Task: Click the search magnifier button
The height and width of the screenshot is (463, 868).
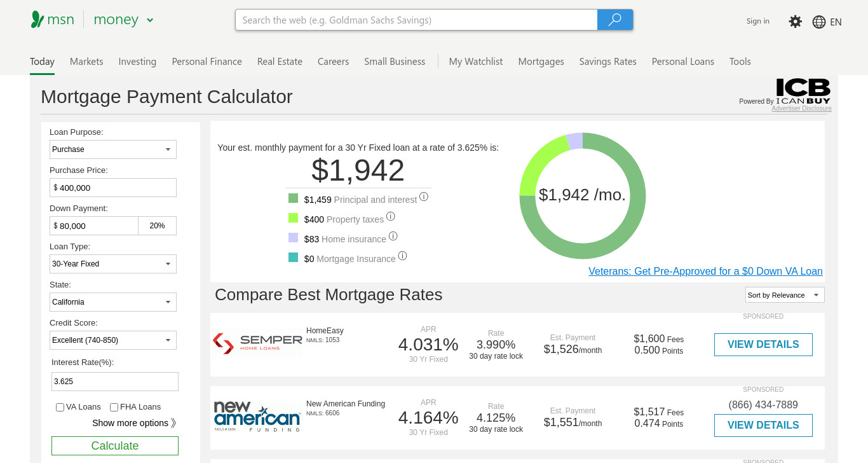Action: (x=615, y=20)
